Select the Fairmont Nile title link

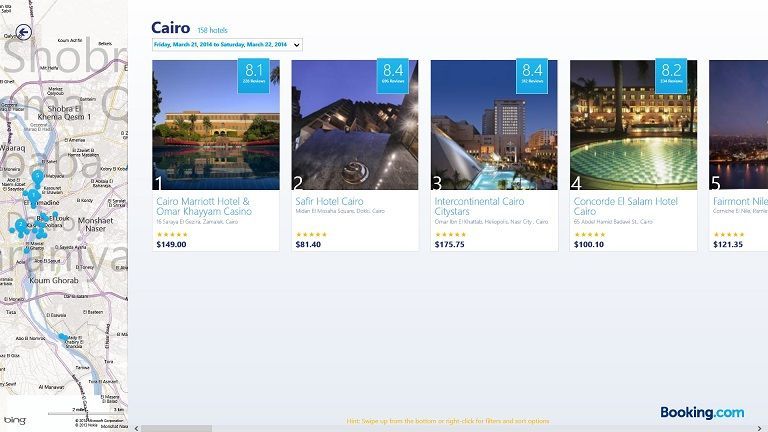[x=740, y=201]
